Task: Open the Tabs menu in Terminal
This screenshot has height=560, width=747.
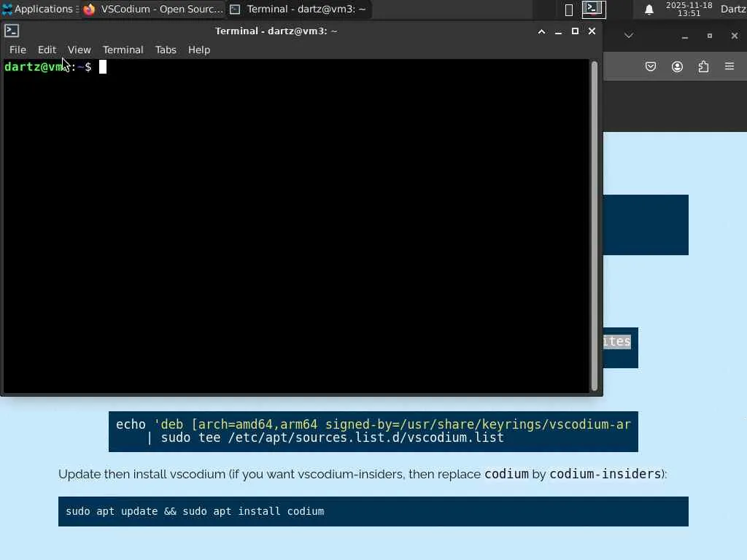Action: tap(166, 50)
